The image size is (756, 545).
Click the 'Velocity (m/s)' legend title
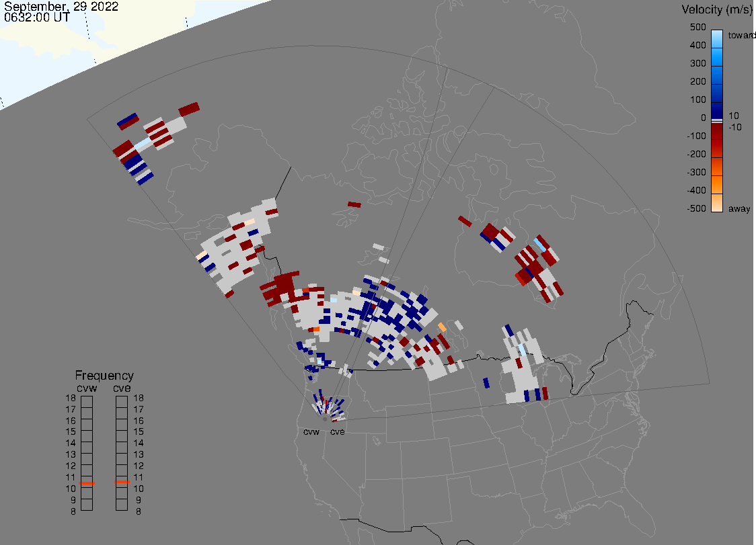[718, 9]
